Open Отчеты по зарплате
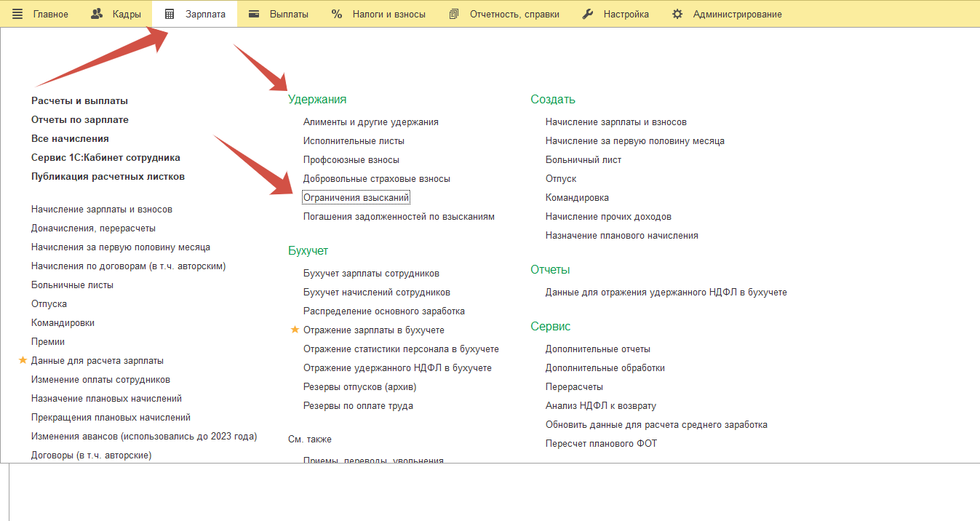The width and height of the screenshot is (980, 521). click(x=80, y=120)
